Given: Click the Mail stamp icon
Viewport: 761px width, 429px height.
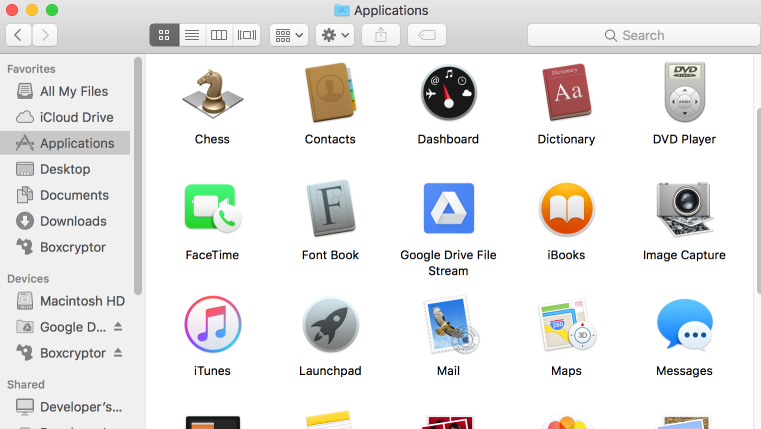Looking at the screenshot, I should (x=450, y=324).
